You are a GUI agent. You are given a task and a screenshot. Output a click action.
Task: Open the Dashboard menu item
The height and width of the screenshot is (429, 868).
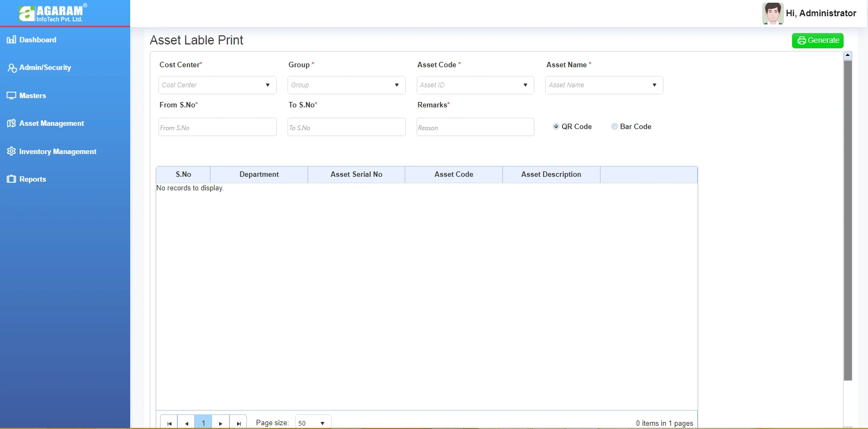(37, 40)
